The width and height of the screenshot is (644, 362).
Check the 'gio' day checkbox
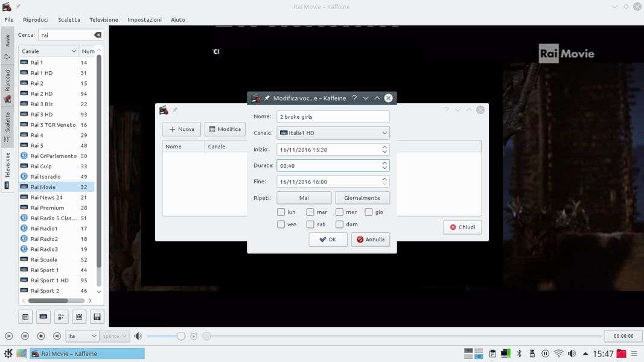coord(369,212)
